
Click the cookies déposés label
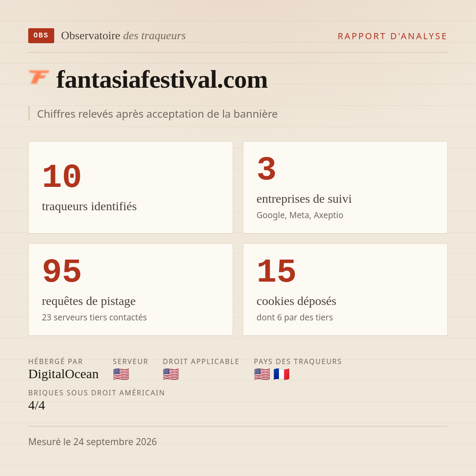click(296, 301)
